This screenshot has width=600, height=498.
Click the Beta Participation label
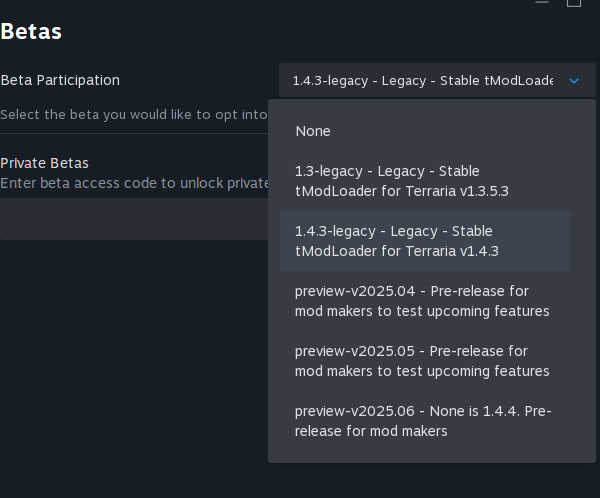[x=60, y=80]
